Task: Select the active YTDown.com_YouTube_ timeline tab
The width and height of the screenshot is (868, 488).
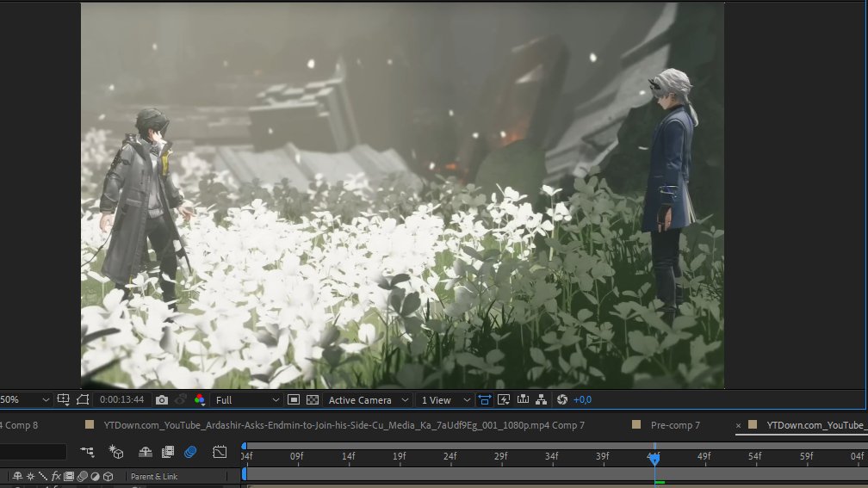Action: click(816, 425)
